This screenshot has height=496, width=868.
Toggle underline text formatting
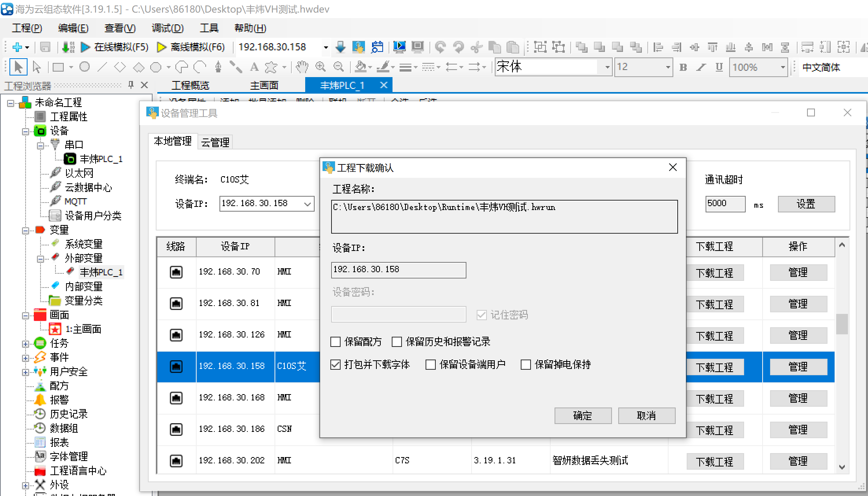pyautogui.click(x=719, y=67)
